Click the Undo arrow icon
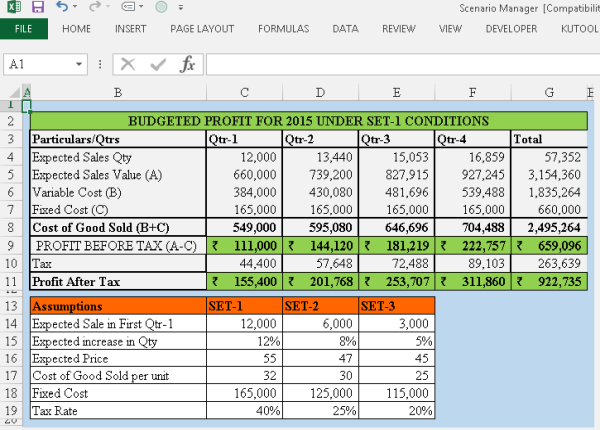Viewport: 600px width, 430px height. (x=62, y=7)
